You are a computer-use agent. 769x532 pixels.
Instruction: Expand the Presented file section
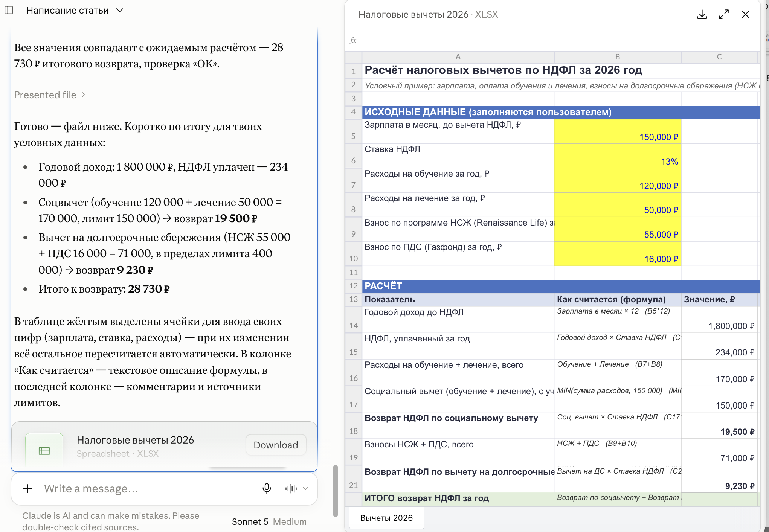(50, 95)
